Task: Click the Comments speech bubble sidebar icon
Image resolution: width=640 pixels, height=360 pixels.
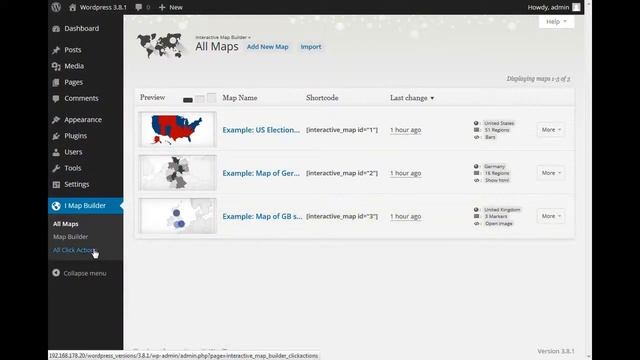Action: (x=56, y=98)
